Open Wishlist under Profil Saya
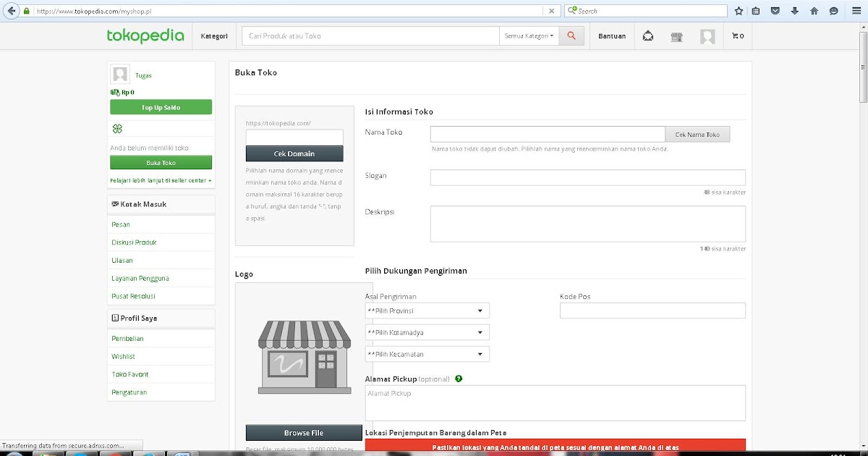This screenshot has height=456, width=868. pyautogui.click(x=123, y=357)
